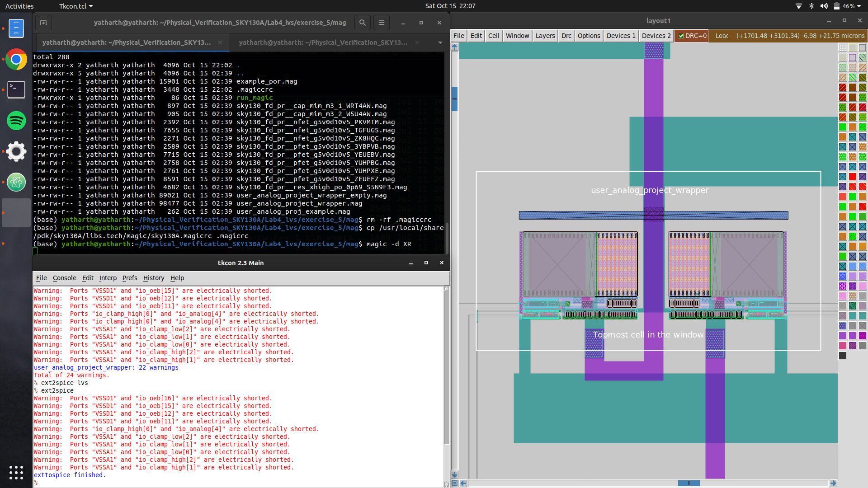Open the Devices 1 menu
Viewport: 868px width, 488px height.
(621, 36)
